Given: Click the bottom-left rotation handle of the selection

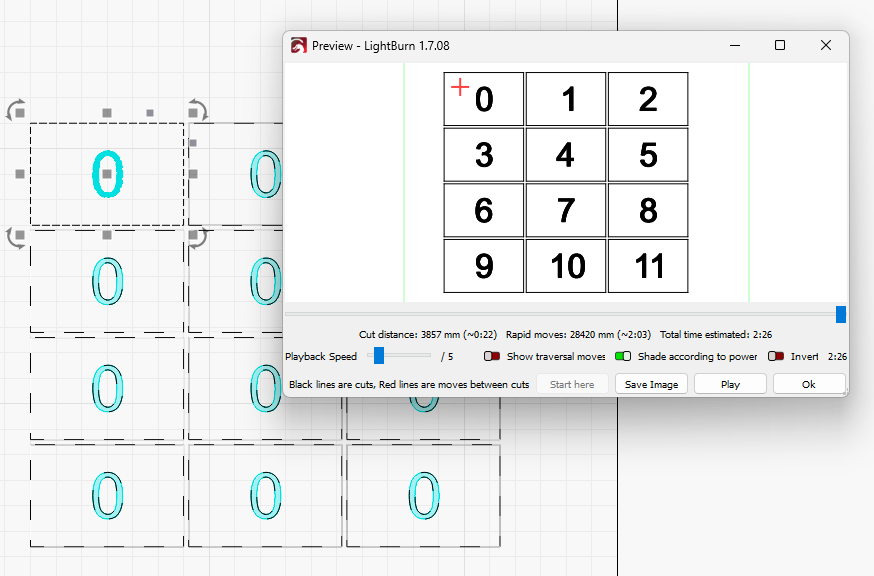Looking at the screenshot, I should 16,237.
